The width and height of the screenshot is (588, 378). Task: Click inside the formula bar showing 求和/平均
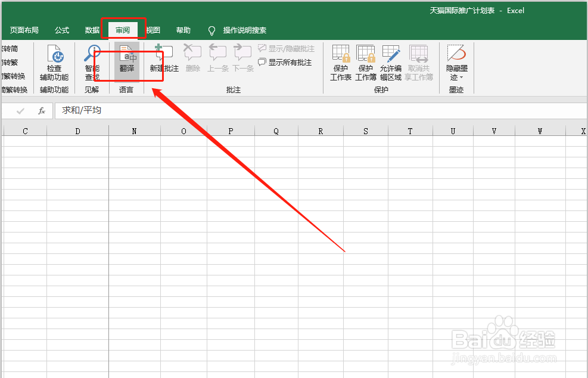coord(179,110)
